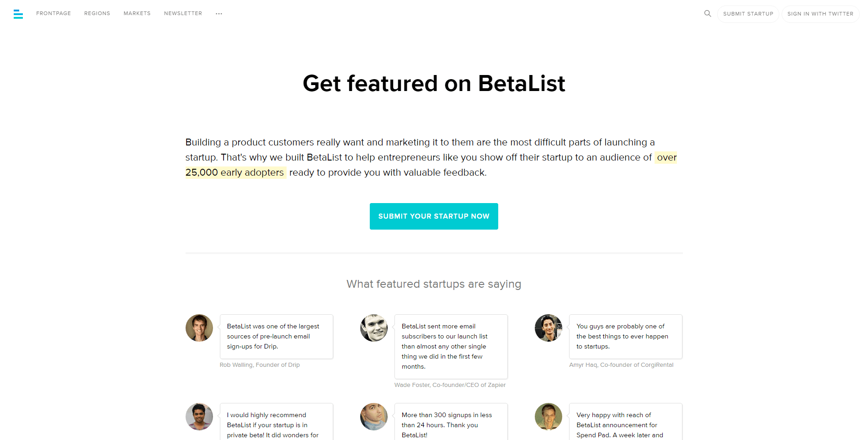This screenshot has height=440, width=868.
Task: Go to the Newsletter page
Action: pos(183,13)
